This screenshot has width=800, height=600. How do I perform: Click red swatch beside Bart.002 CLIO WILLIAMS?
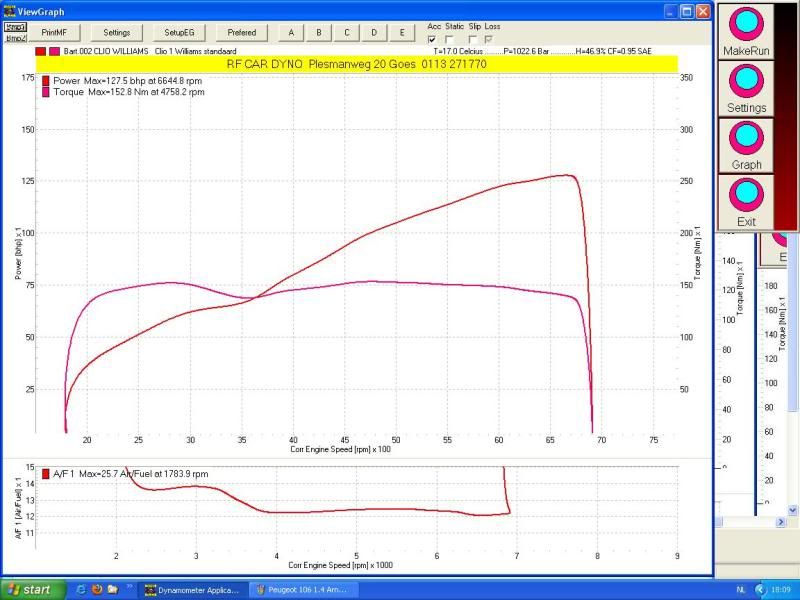click(41, 52)
